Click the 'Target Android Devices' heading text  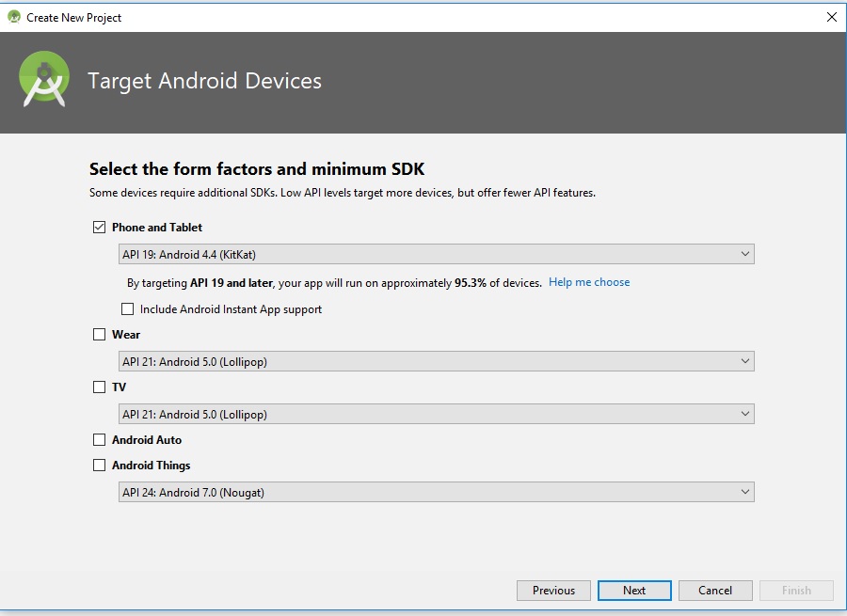(x=205, y=81)
